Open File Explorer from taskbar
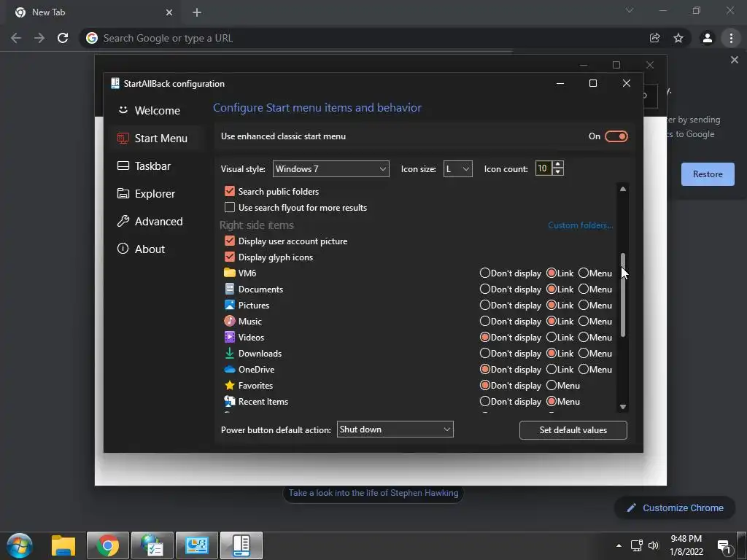 click(63, 545)
